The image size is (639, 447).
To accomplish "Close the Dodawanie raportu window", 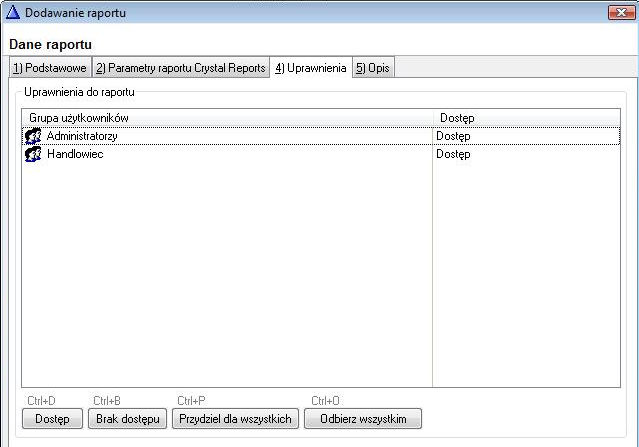I will (x=620, y=12).
